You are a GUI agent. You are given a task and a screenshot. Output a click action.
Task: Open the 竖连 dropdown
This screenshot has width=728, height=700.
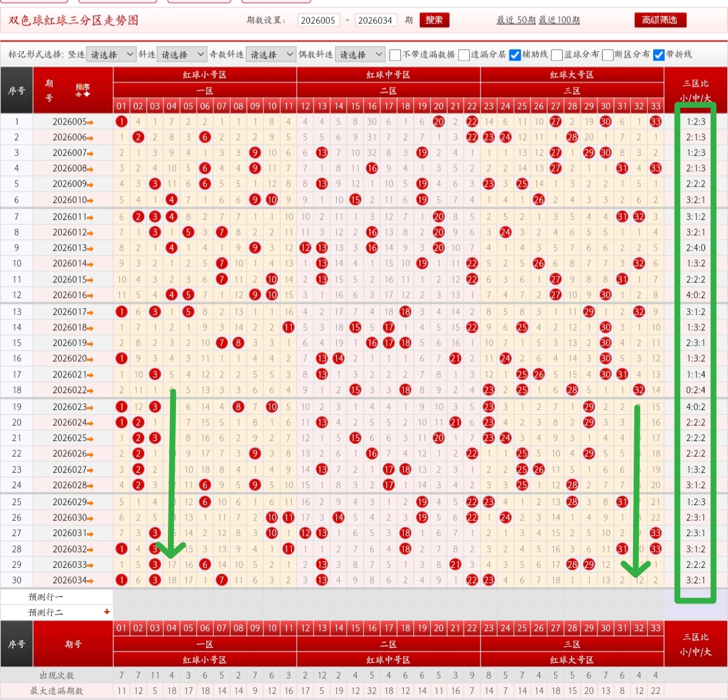pyautogui.click(x=111, y=55)
